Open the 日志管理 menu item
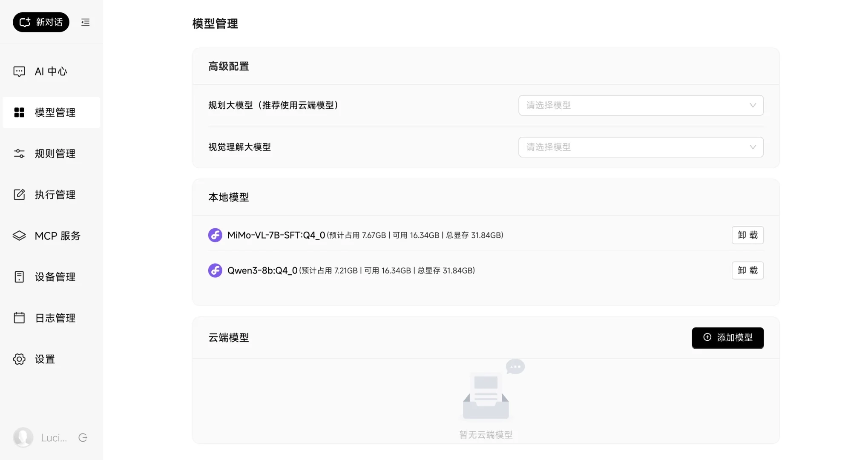The width and height of the screenshot is (868, 460). (x=55, y=318)
